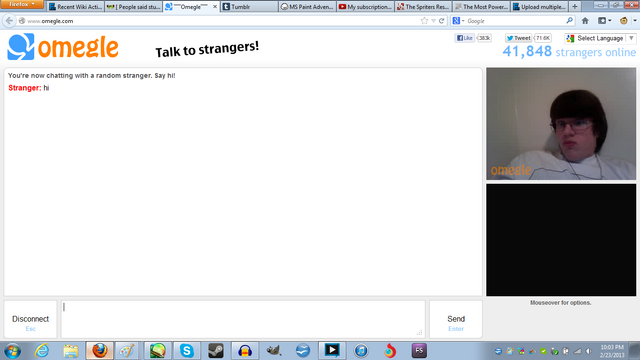Click the Facebook Like button
Screen dimensions: 640x360
(x=465, y=38)
